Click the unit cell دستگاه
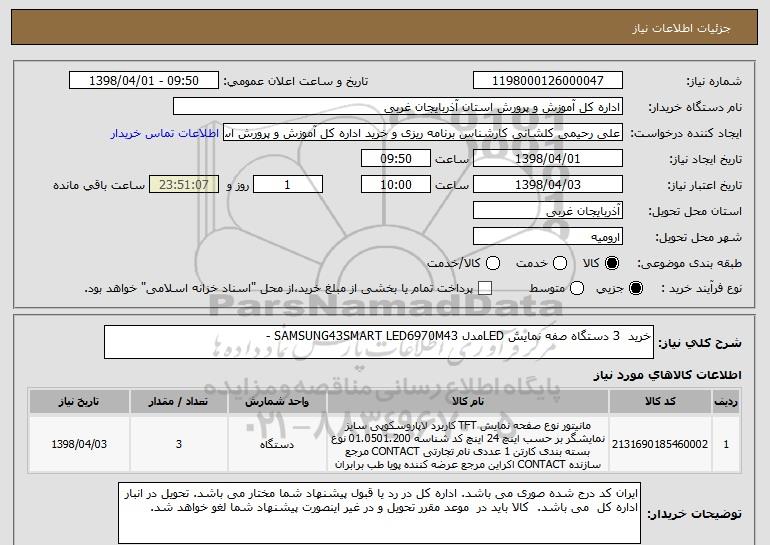 (277, 444)
